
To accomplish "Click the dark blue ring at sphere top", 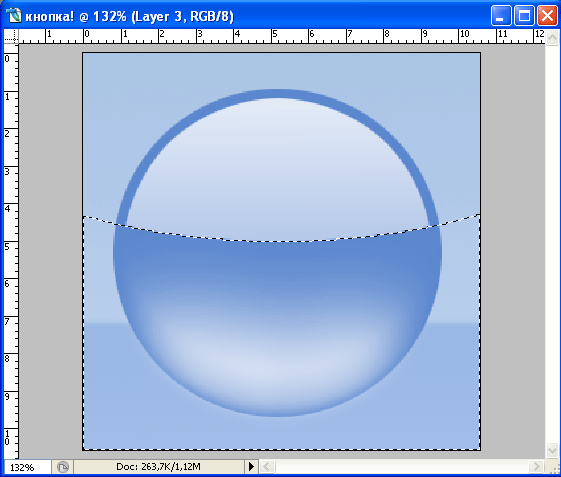I will [x=277, y=94].
